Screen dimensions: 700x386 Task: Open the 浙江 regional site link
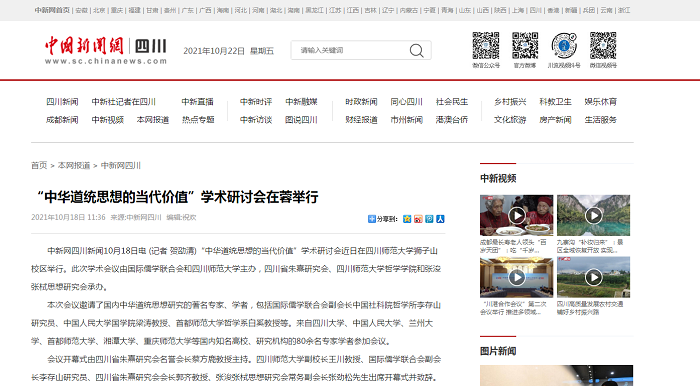point(624,10)
